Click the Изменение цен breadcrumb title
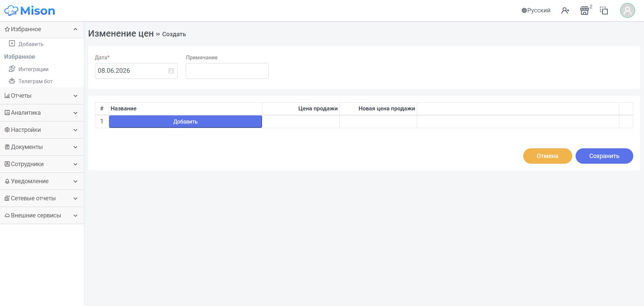 (121, 34)
